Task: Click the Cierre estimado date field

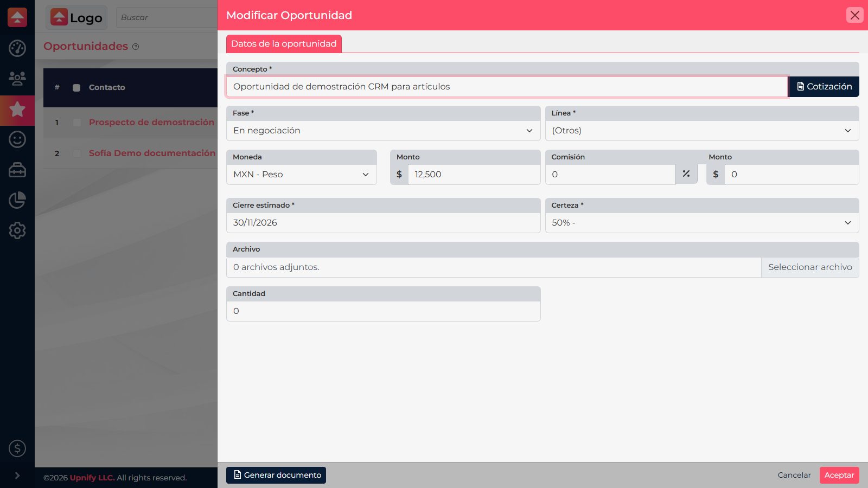Action: (383, 223)
